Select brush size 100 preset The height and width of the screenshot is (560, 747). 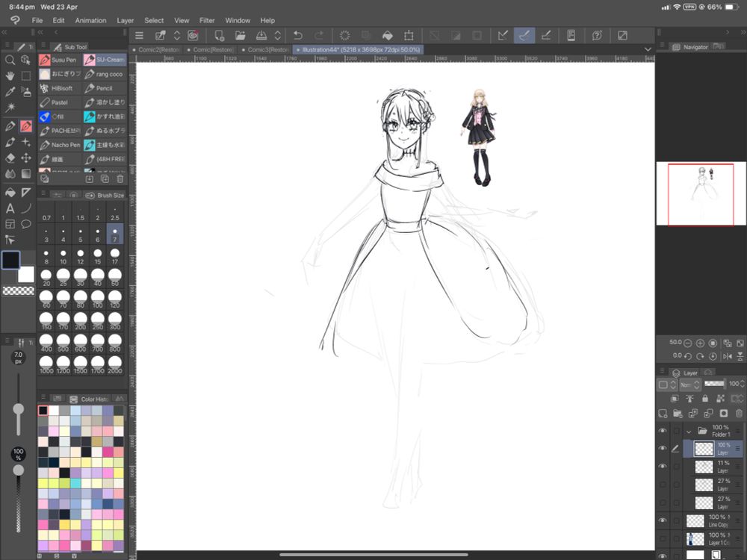click(x=98, y=299)
